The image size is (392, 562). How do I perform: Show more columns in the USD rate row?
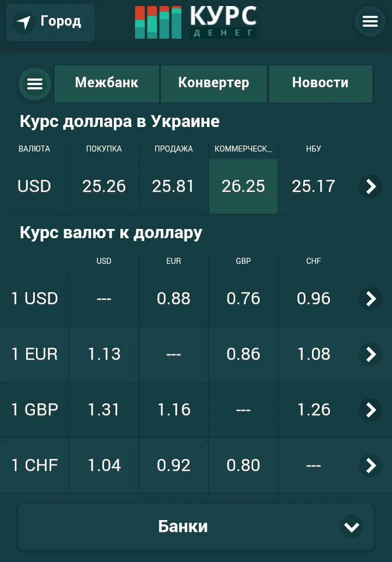(x=370, y=186)
